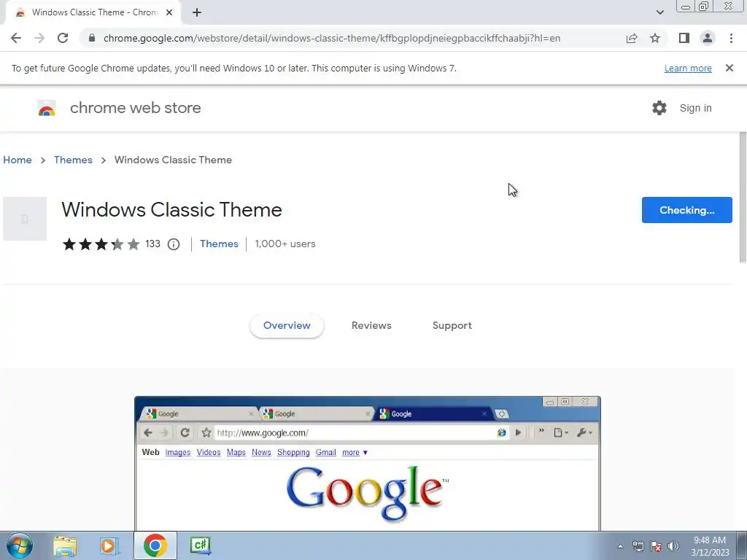
Task: Dismiss the Windows 7 update notice bar
Action: (x=729, y=68)
